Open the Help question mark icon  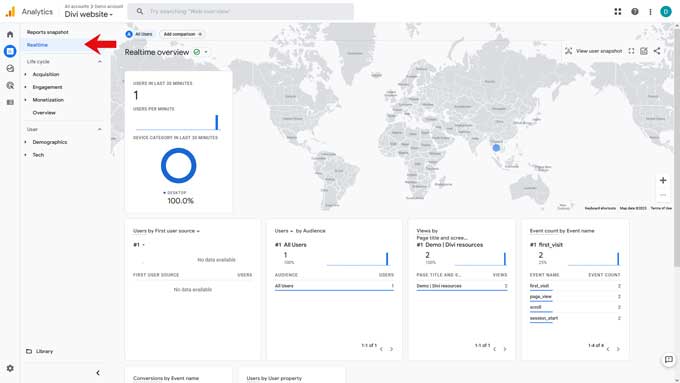pyautogui.click(x=634, y=12)
